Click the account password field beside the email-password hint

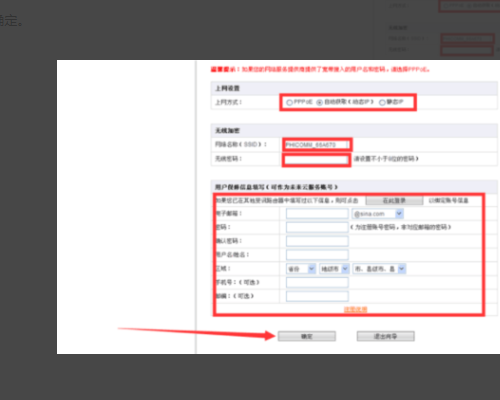pos(317,227)
